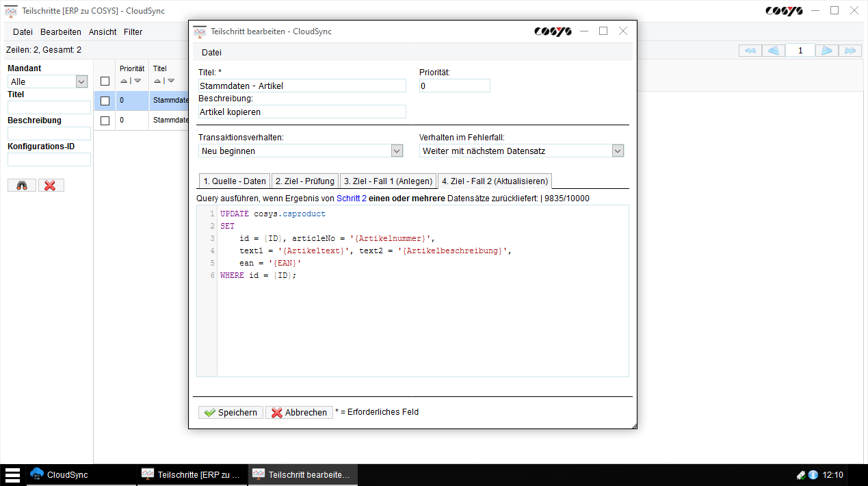This screenshot has width=868, height=486.
Task: Go to next page with blue arrow icon
Action: (x=826, y=50)
